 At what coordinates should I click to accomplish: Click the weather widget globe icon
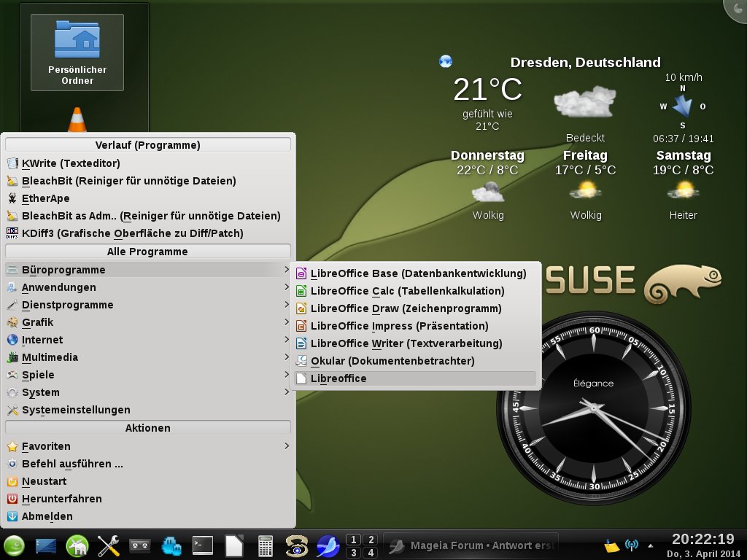pyautogui.click(x=446, y=61)
